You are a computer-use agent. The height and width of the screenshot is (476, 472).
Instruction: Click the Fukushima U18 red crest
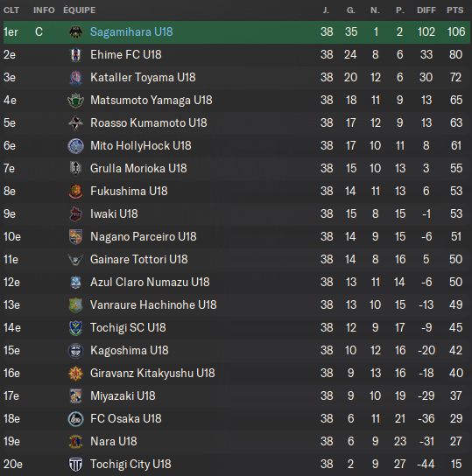(x=75, y=192)
